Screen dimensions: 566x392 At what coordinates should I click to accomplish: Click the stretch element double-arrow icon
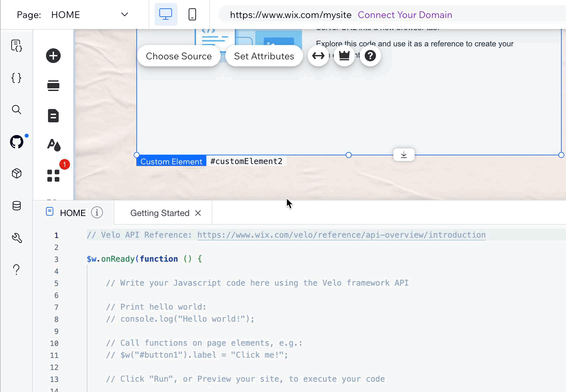[318, 56]
